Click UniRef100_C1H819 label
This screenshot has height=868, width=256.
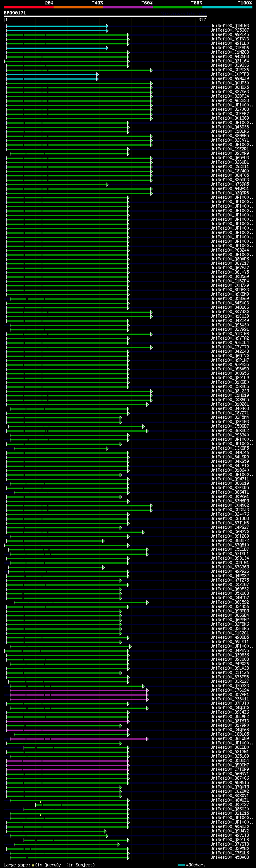[230, 396]
